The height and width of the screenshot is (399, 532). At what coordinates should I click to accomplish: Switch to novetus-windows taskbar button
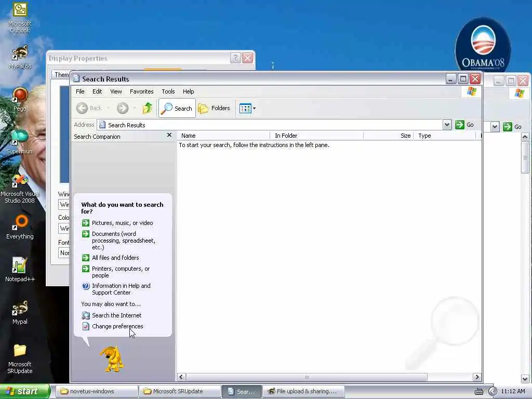96,391
